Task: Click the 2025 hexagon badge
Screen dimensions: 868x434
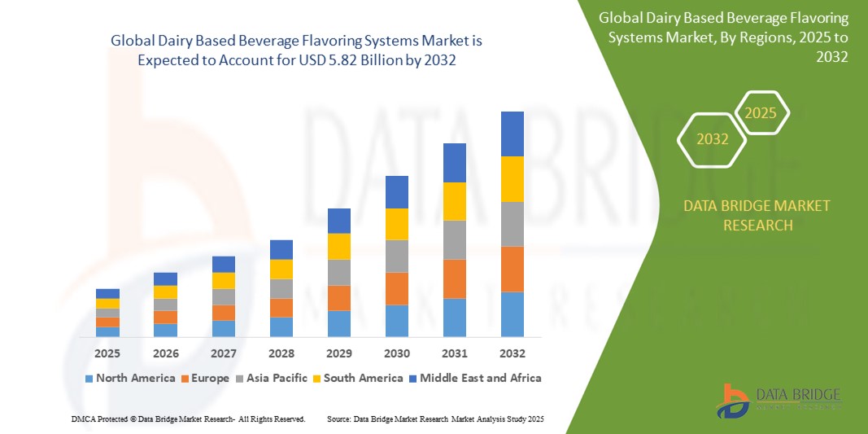Action: click(x=761, y=113)
